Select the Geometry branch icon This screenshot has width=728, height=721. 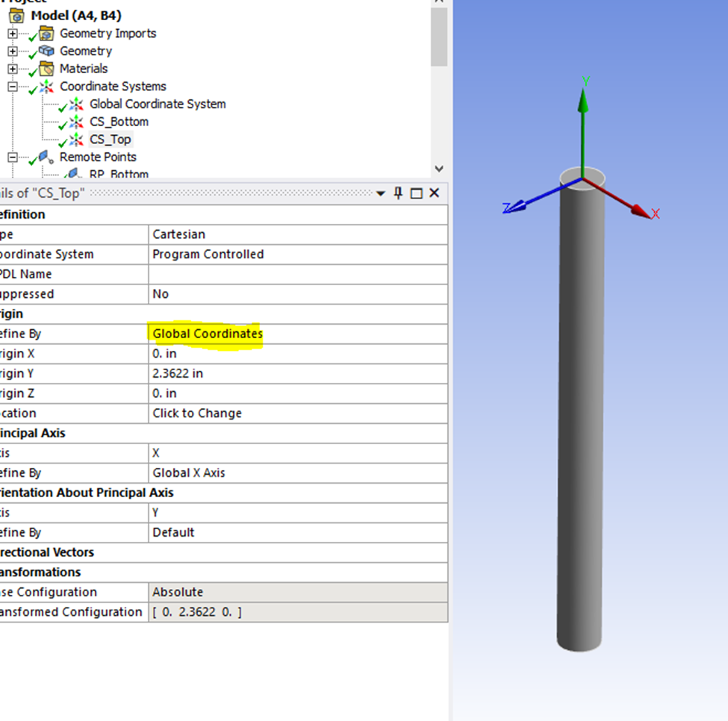tap(46, 51)
